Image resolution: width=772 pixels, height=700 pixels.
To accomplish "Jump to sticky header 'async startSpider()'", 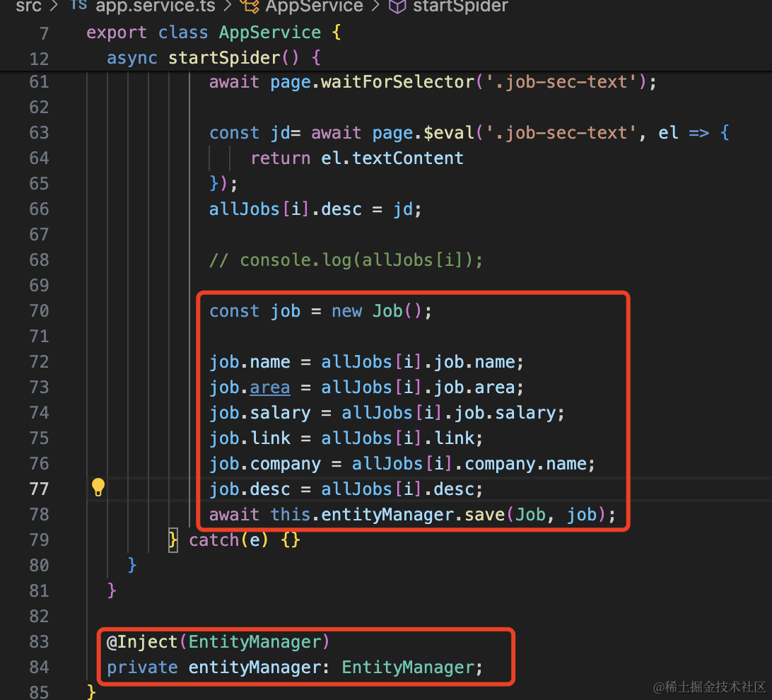I will point(214,57).
